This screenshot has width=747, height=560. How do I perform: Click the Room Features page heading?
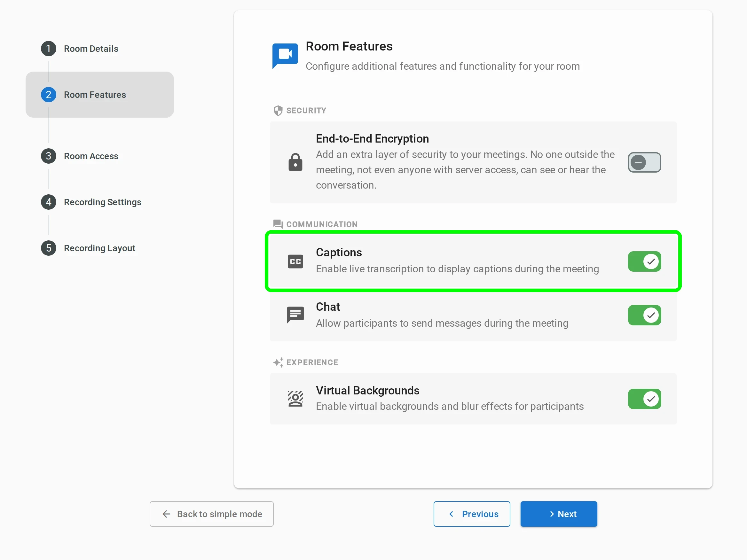(x=349, y=46)
